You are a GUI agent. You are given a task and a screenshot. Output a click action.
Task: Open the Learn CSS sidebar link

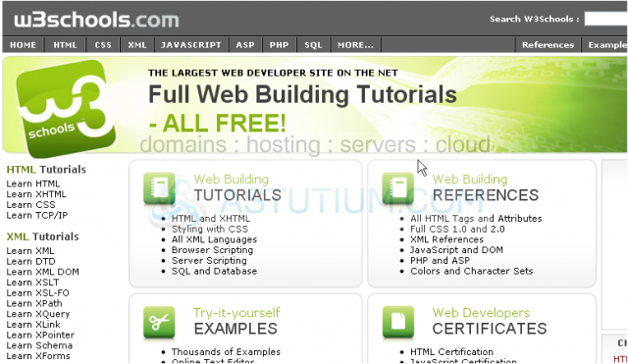coord(30,205)
